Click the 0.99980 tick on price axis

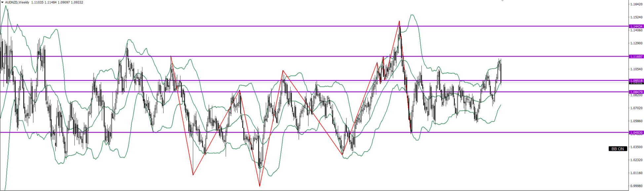pyautogui.click(x=636, y=186)
